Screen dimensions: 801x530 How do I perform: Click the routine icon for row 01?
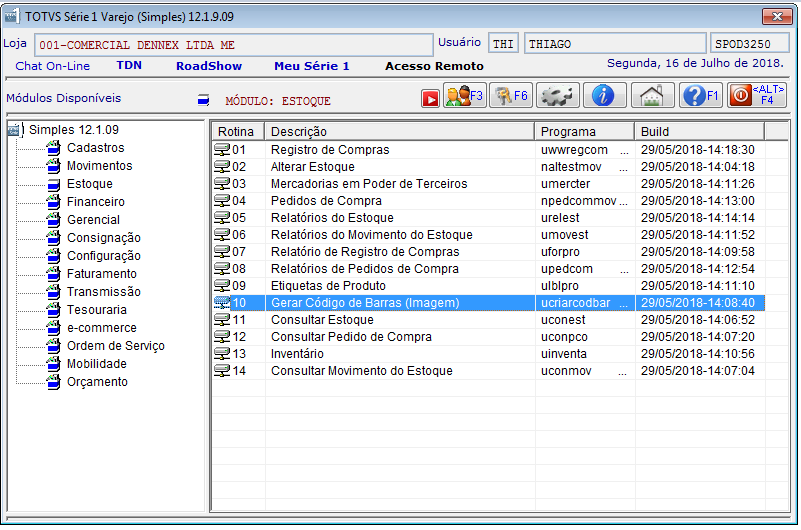pyautogui.click(x=222, y=150)
